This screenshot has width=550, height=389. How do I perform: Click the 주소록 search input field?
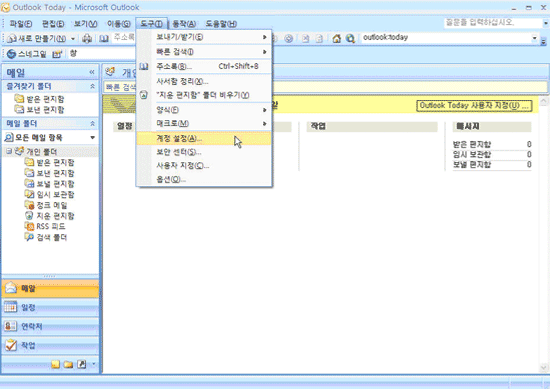[x=123, y=37]
